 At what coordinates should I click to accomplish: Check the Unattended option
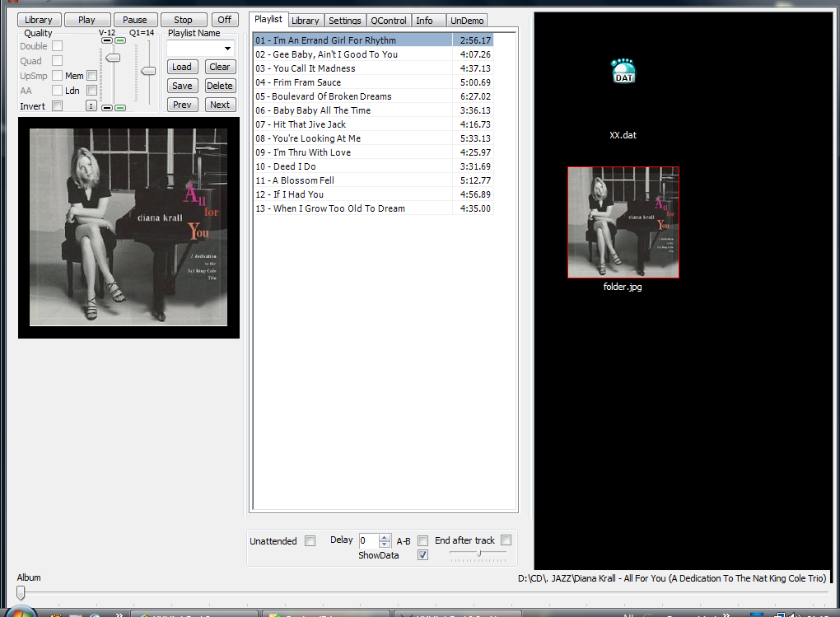point(310,541)
